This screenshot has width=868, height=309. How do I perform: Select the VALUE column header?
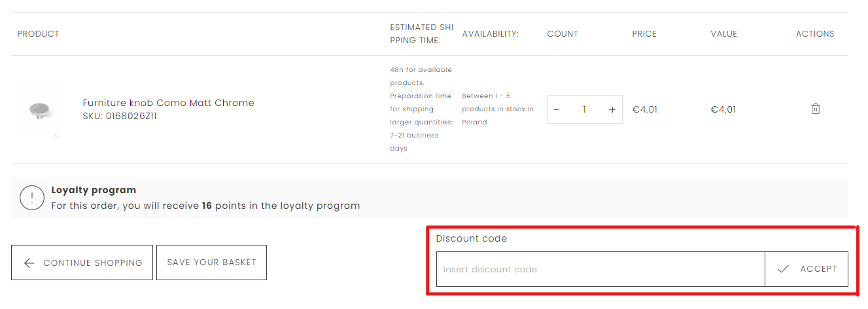pos(723,34)
